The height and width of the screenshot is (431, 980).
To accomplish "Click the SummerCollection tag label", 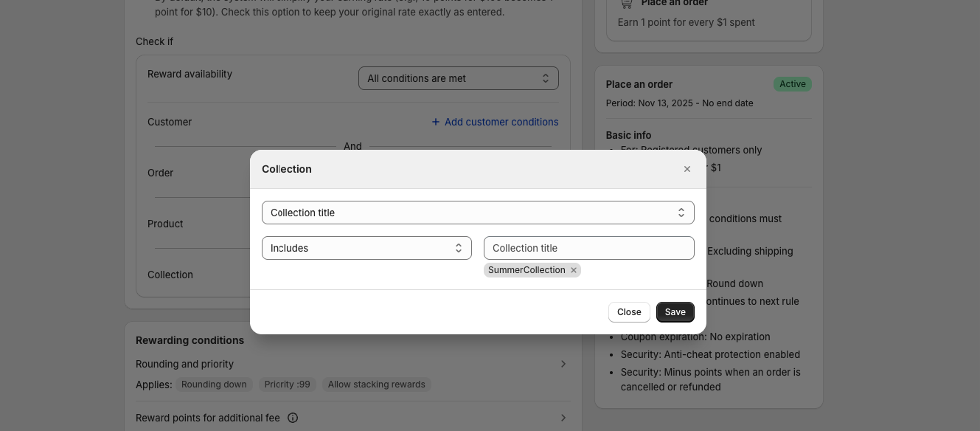I will point(527,270).
